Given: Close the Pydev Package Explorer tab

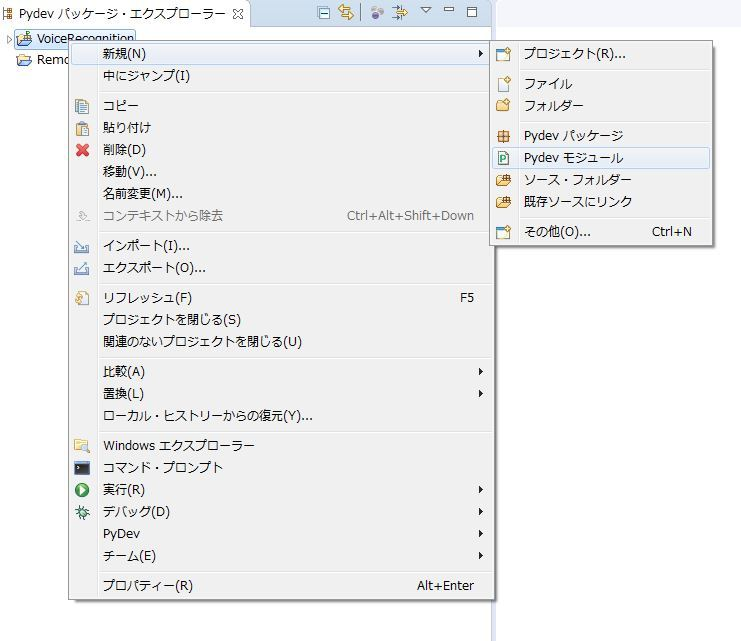Looking at the screenshot, I should 238,14.
